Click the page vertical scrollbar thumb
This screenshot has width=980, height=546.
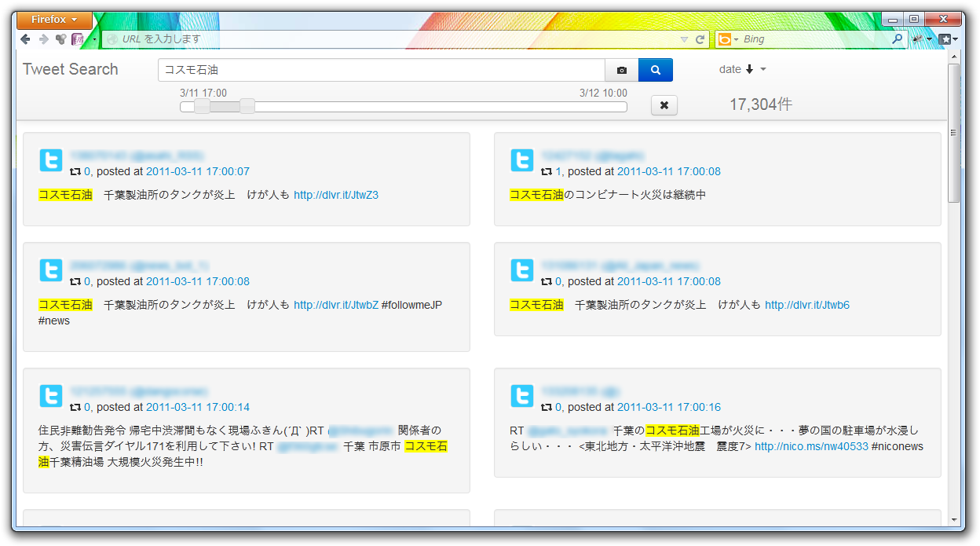pos(954,132)
